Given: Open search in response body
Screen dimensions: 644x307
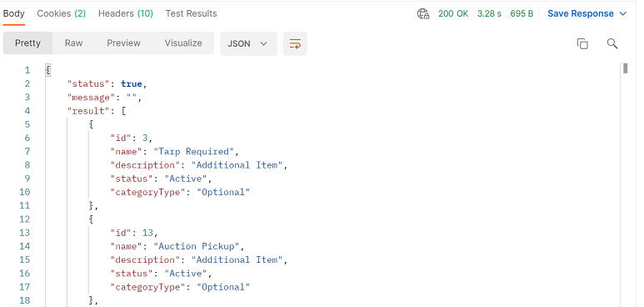Looking at the screenshot, I should [x=612, y=43].
